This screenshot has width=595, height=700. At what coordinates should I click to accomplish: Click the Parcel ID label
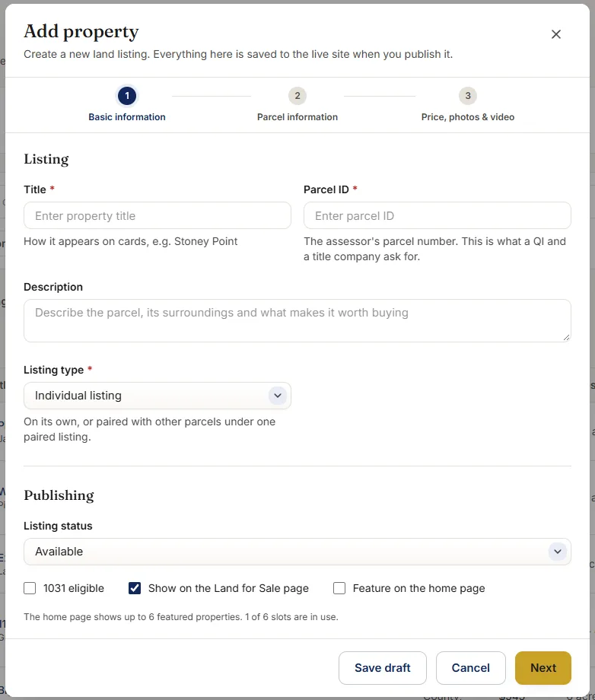[x=326, y=189]
